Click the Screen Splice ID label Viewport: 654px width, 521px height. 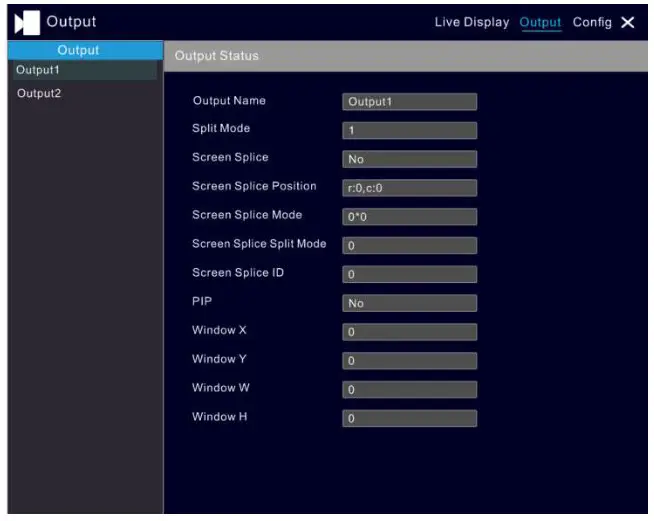tap(238, 272)
